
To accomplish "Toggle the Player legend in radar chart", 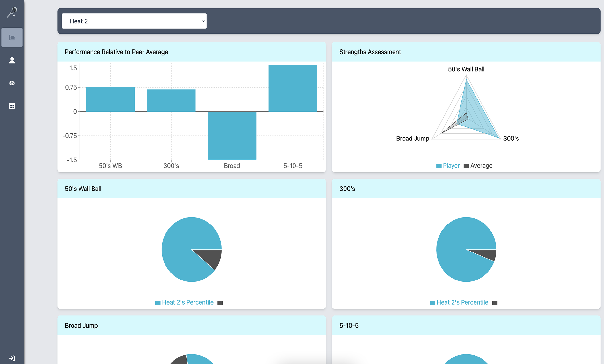I will coord(448,166).
